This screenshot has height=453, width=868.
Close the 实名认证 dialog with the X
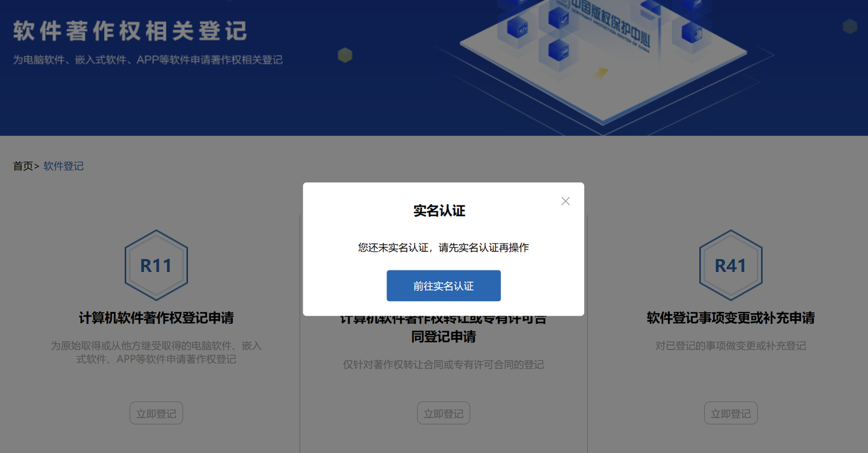coord(565,201)
